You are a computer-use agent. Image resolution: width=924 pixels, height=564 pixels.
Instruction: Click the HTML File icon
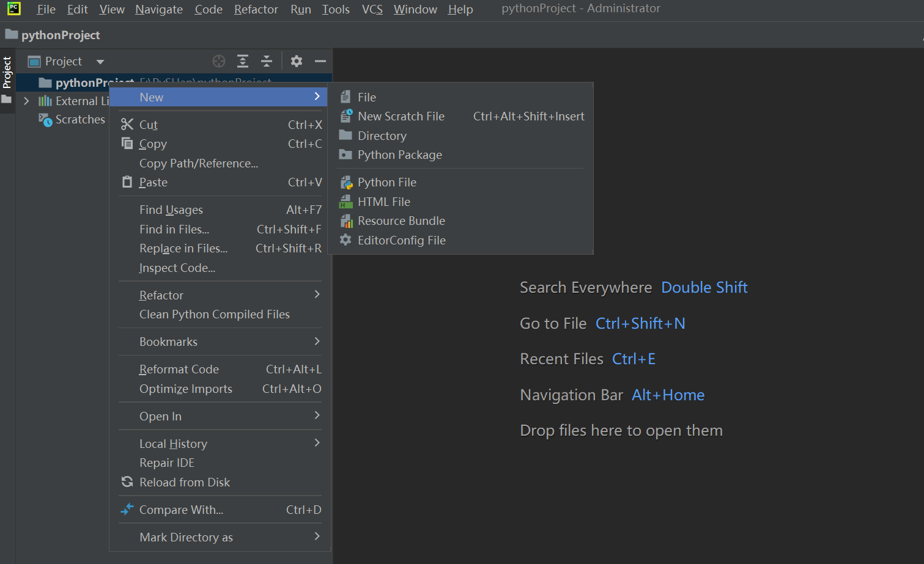[x=346, y=202]
